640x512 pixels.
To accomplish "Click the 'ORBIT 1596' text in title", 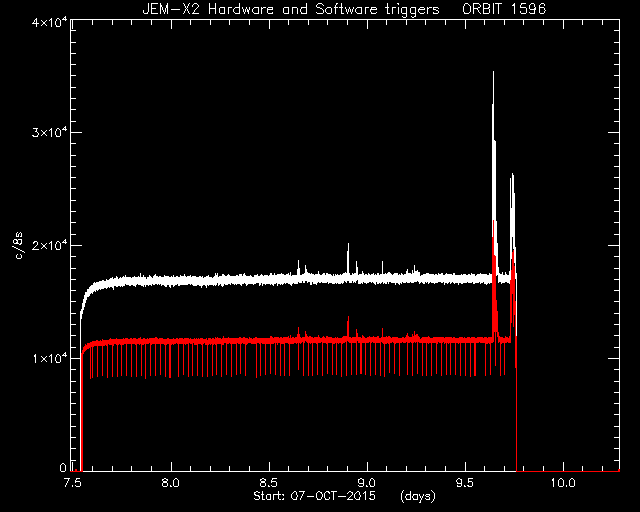I will point(504,9).
